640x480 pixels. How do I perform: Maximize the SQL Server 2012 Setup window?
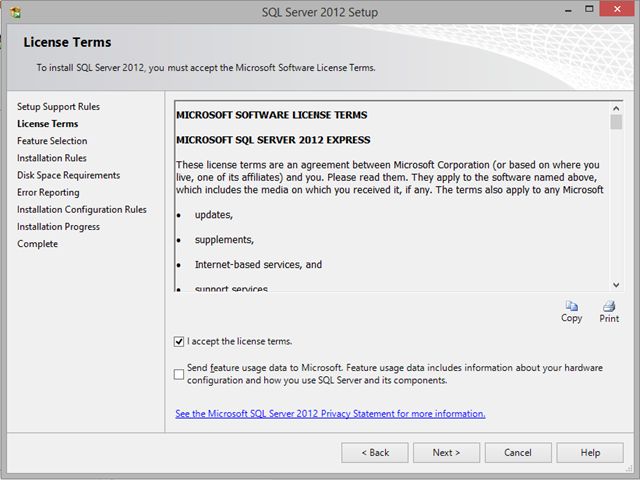[x=589, y=9]
